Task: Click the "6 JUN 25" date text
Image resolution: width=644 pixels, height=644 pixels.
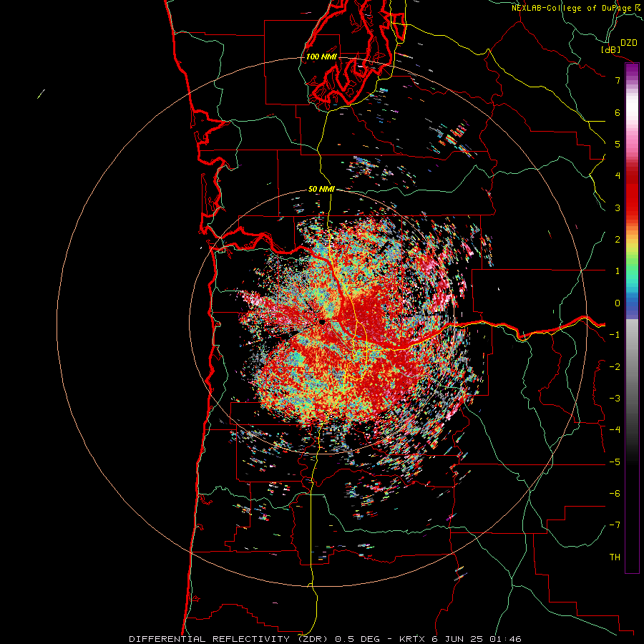Action: 457,639
